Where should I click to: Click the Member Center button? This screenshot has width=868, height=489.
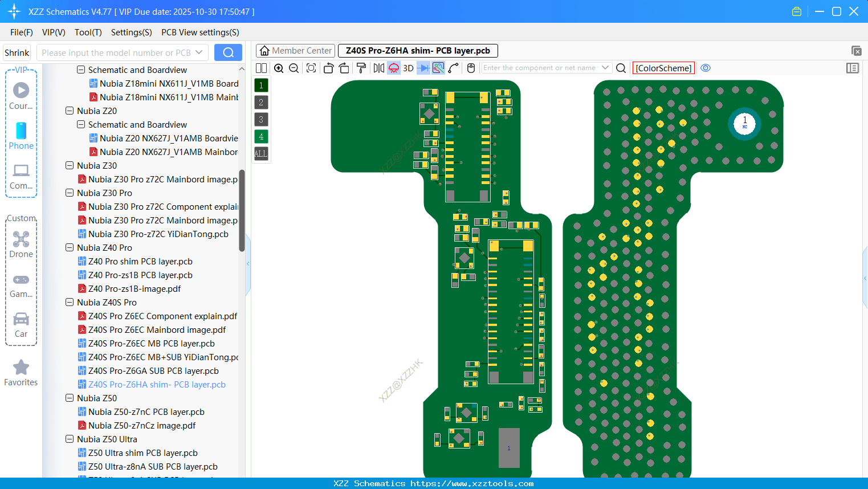tap(295, 51)
